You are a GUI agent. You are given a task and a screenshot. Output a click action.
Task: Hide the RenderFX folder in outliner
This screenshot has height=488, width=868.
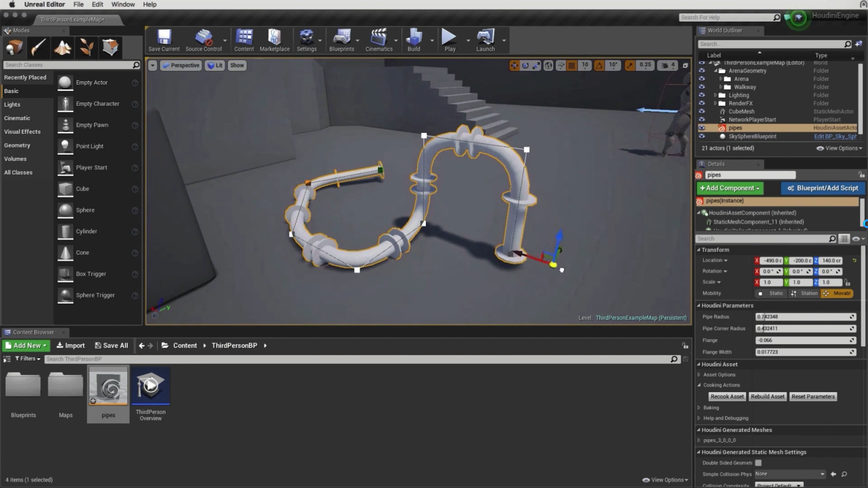(x=702, y=104)
